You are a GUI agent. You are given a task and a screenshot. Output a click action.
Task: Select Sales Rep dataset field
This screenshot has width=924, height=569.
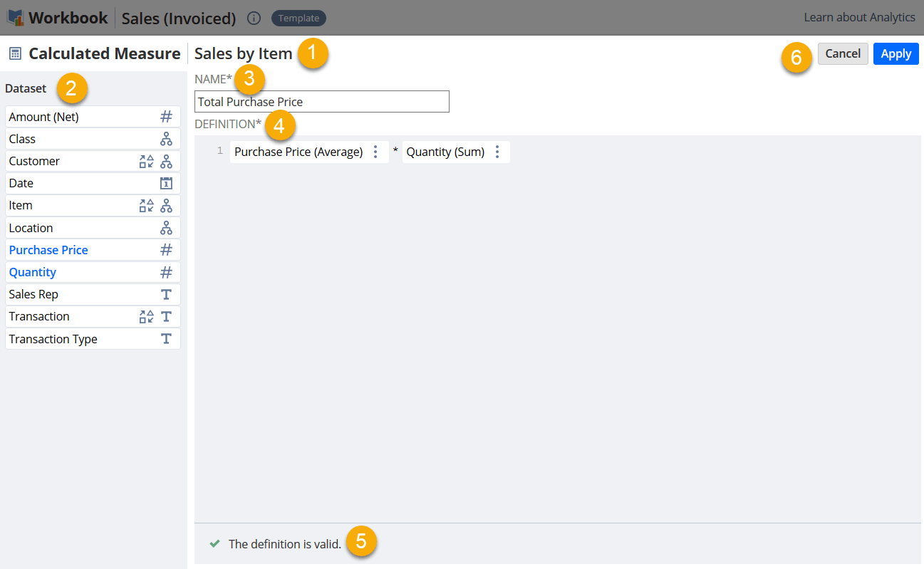(x=93, y=294)
